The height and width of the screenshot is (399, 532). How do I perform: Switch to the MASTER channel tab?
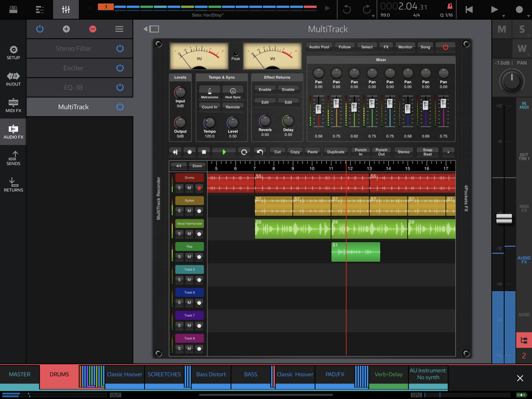(x=20, y=375)
